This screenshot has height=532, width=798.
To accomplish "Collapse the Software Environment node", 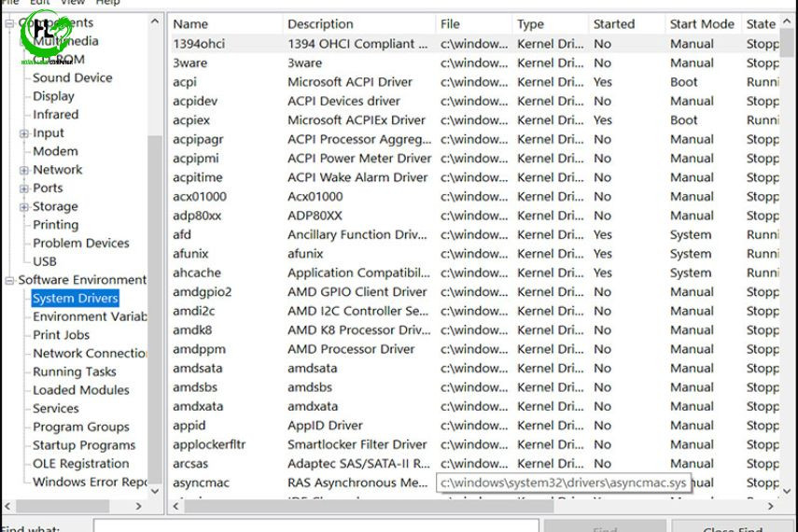I will 9,281.
